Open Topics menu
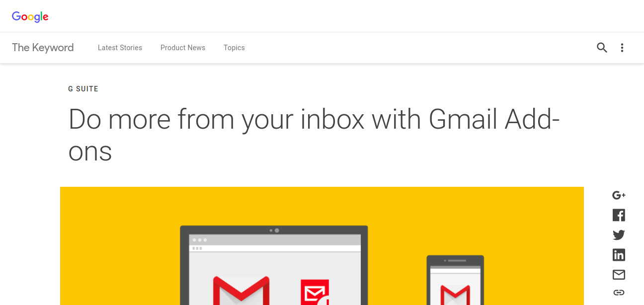 click(234, 48)
